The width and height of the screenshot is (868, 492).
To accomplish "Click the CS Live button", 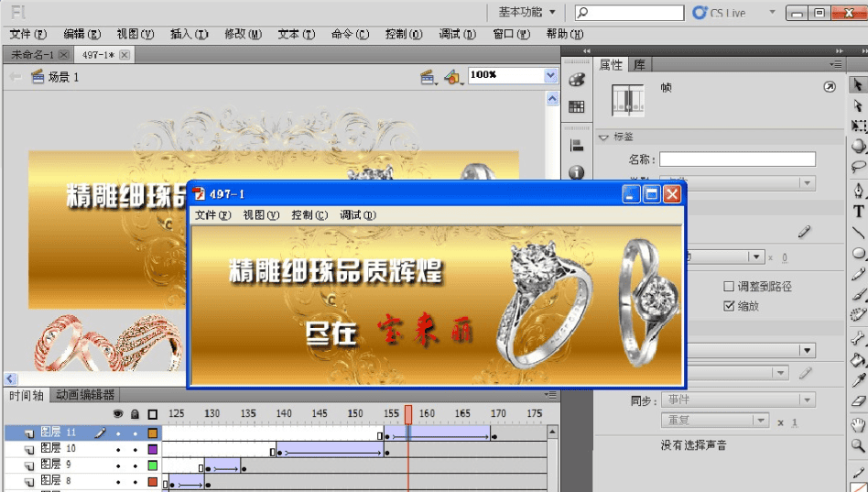I will pyautogui.click(x=720, y=13).
